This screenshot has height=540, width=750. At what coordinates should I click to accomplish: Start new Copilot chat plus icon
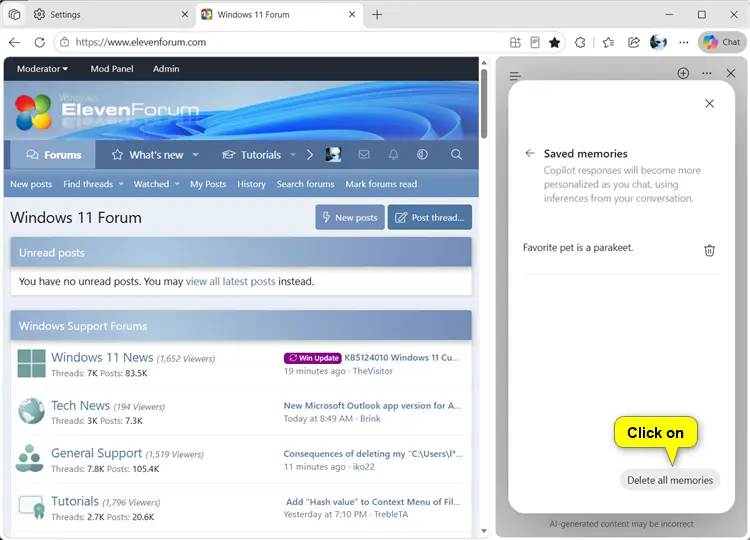point(683,73)
